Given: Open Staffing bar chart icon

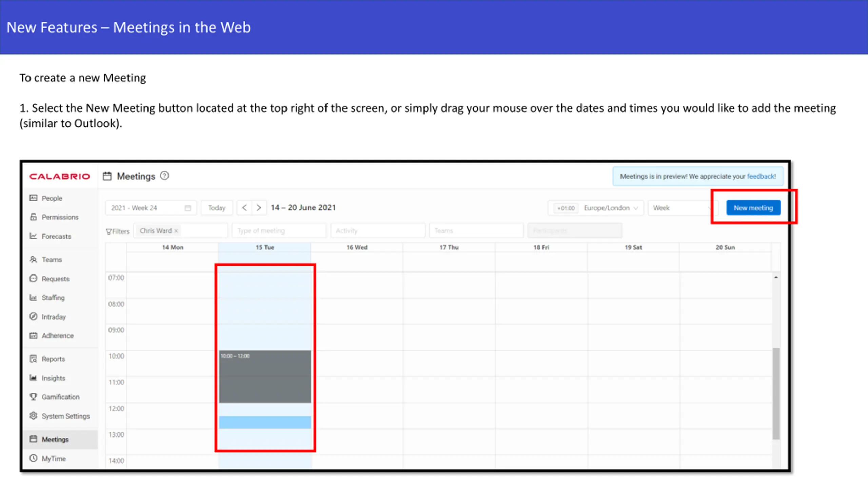Looking at the screenshot, I should (33, 298).
